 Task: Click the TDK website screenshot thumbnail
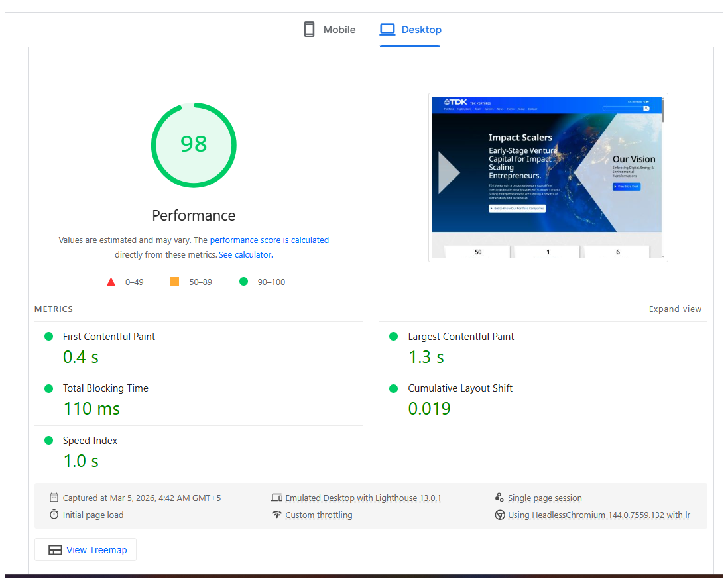[548, 177]
